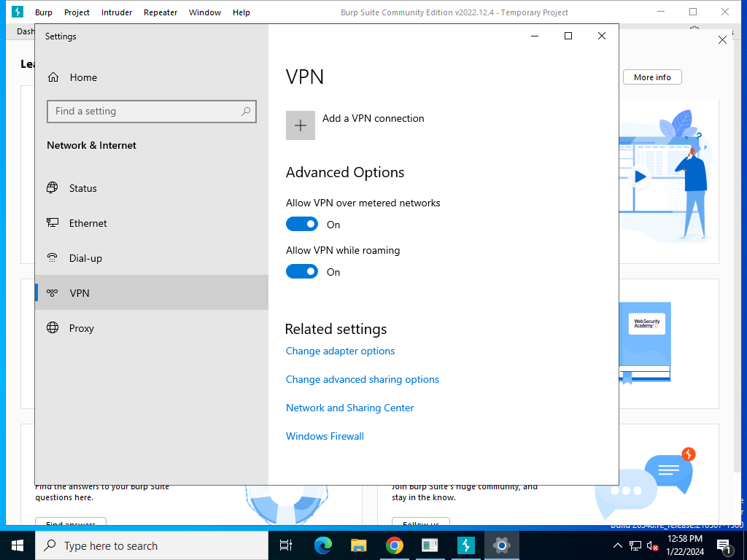Viewport: 747px width, 560px height.
Task: Toggle Allow VPN while roaming
Action: 302,271
